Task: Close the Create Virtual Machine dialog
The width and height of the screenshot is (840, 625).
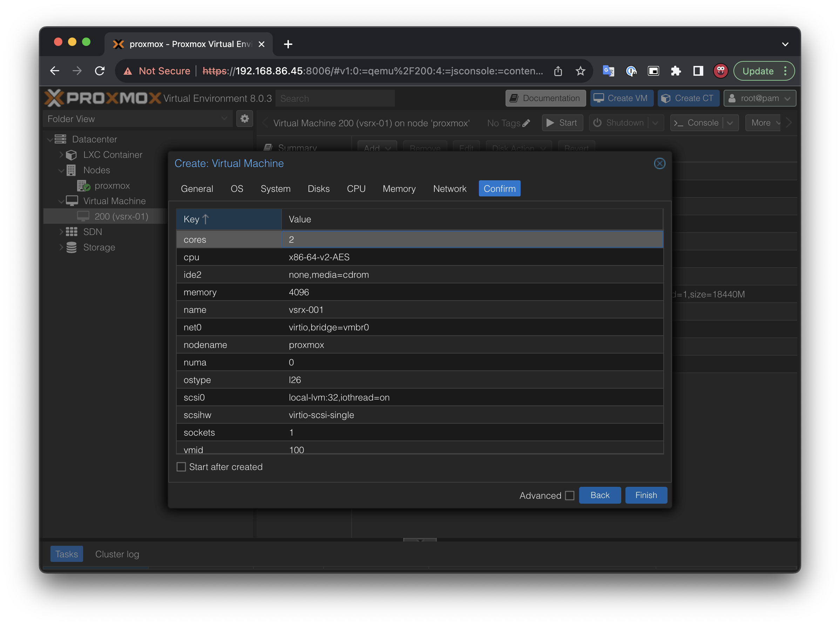Action: point(659,163)
